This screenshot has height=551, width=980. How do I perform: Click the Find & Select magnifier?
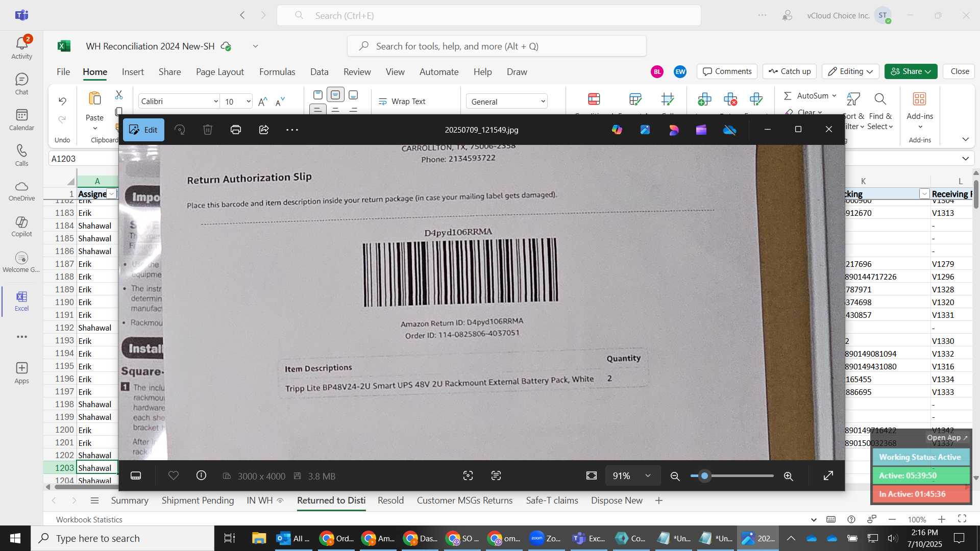coord(880,98)
